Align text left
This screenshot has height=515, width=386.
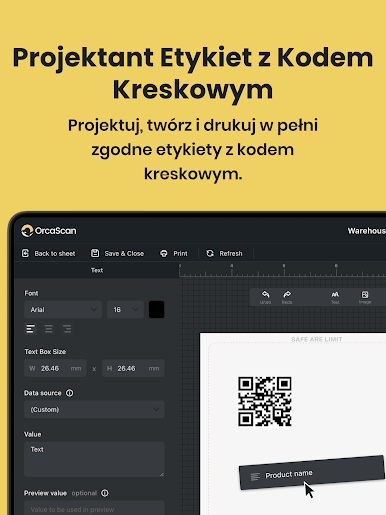pos(30,329)
